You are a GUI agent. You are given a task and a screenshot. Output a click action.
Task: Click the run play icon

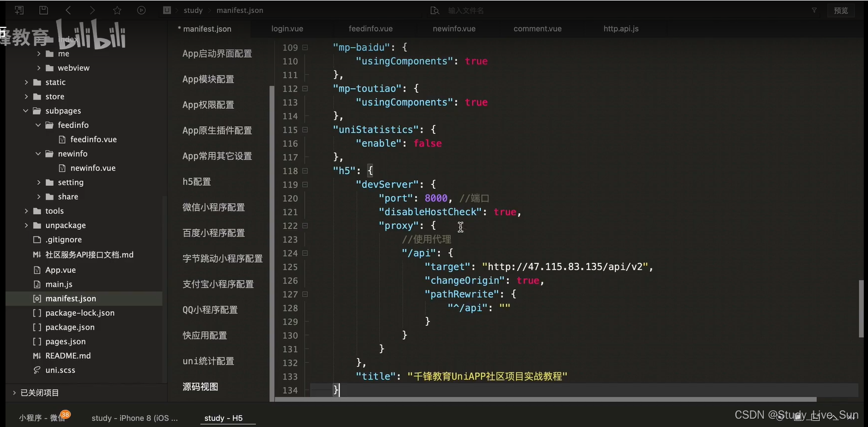[141, 10]
